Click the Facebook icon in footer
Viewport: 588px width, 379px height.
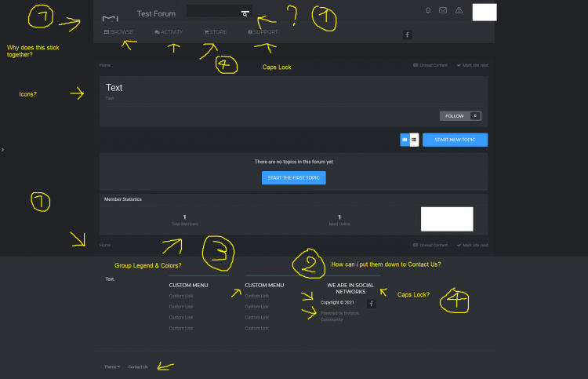pos(372,304)
